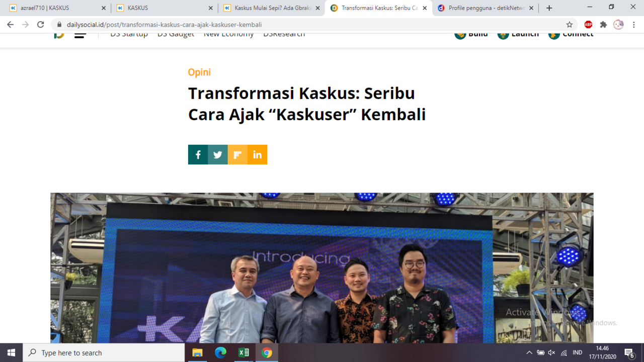This screenshot has width=644, height=362.
Task: Share article on Facebook
Action: 198,155
